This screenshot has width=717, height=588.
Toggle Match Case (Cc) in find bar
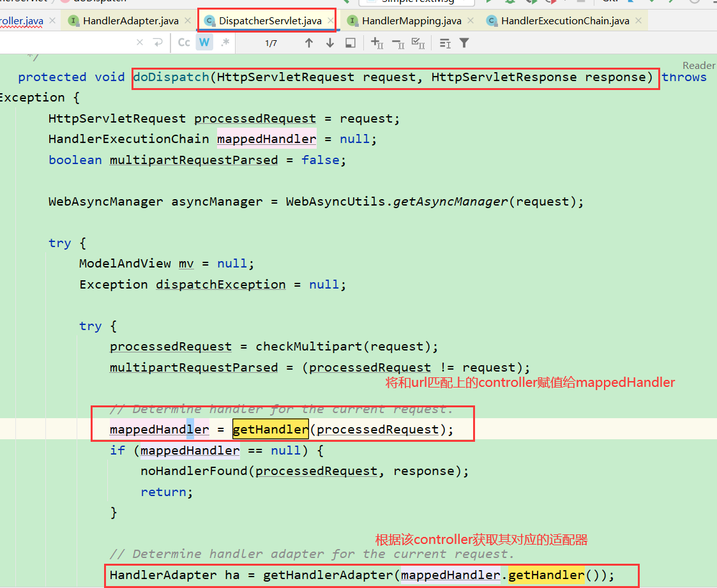pos(184,43)
